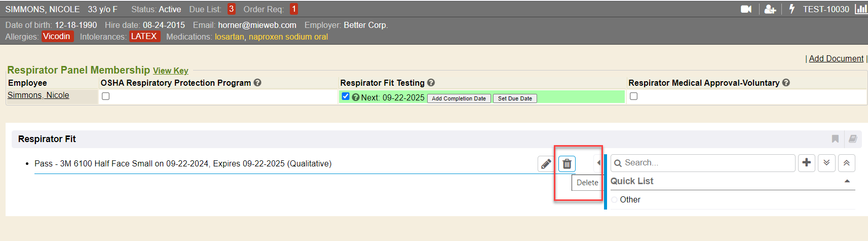
Task: Click the video camera icon
Action: pos(746,9)
